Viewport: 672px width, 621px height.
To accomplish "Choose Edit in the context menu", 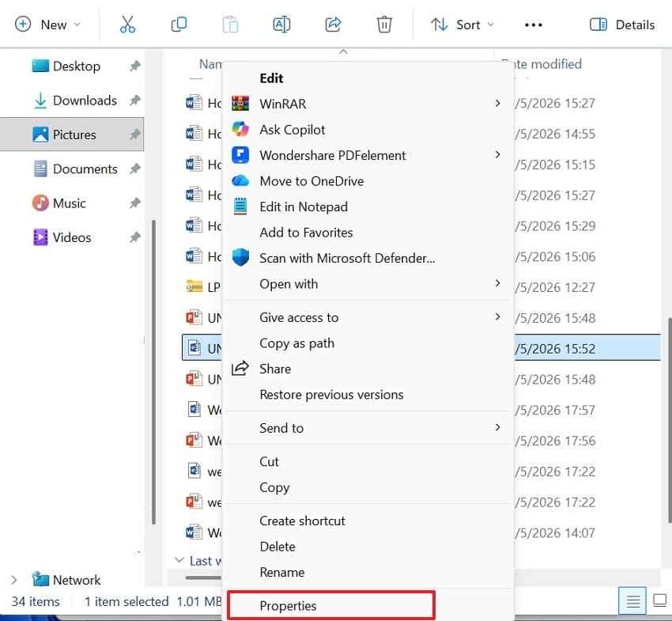I will pos(368,78).
